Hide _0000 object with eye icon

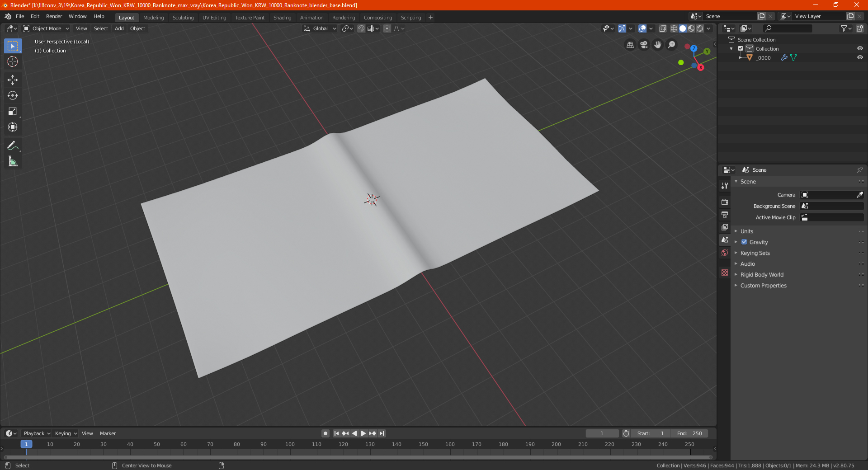click(x=860, y=57)
